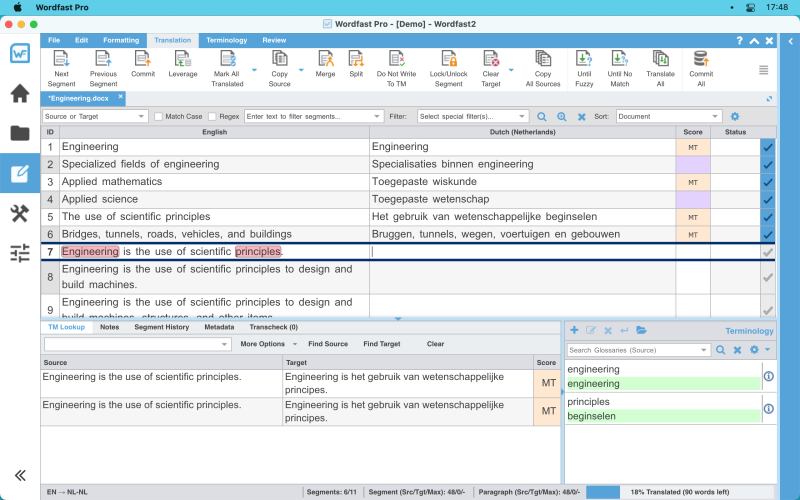Toggle status checkmark for segment 5
The width and height of the screenshot is (800, 500).
(768, 217)
